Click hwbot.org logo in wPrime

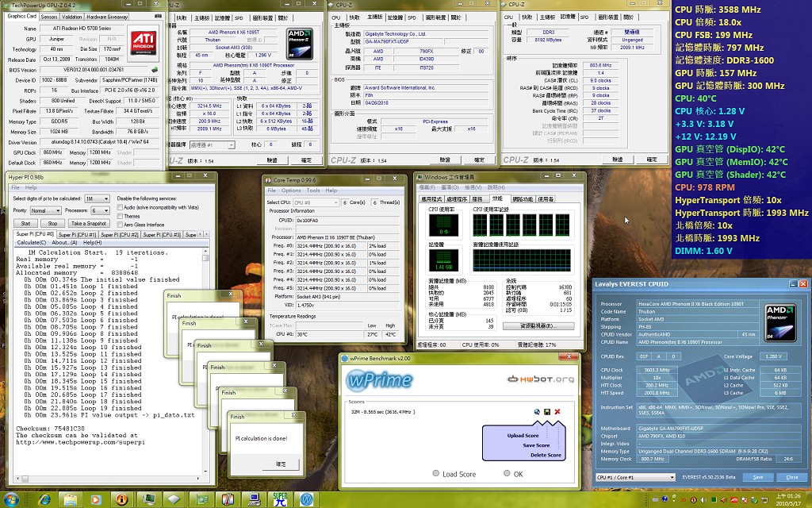541,379
